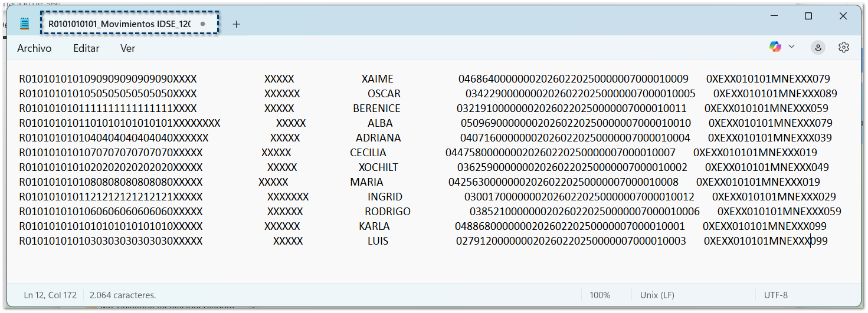This screenshot has width=868, height=313.
Task: Change the UTF-8 encoding setting
Action: pos(776,295)
